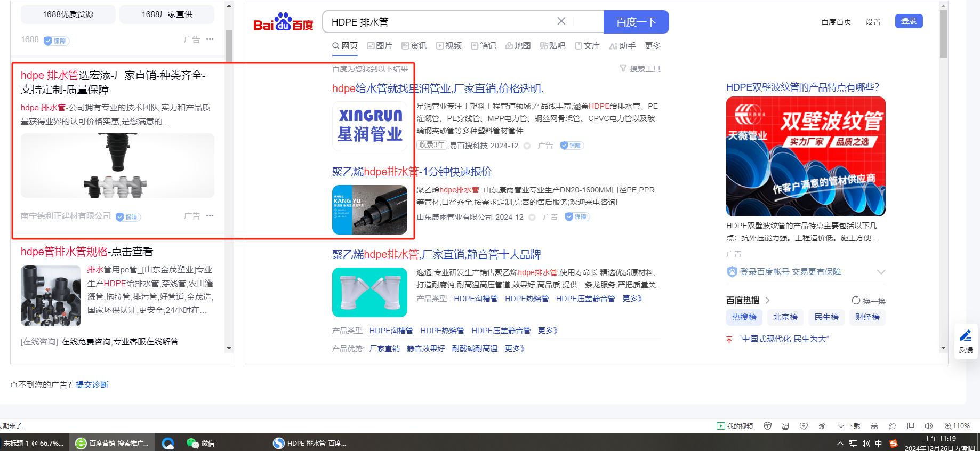The image size is (980, 451).
Task: Toggle browser sound mute in status bar
Action: 929,426
